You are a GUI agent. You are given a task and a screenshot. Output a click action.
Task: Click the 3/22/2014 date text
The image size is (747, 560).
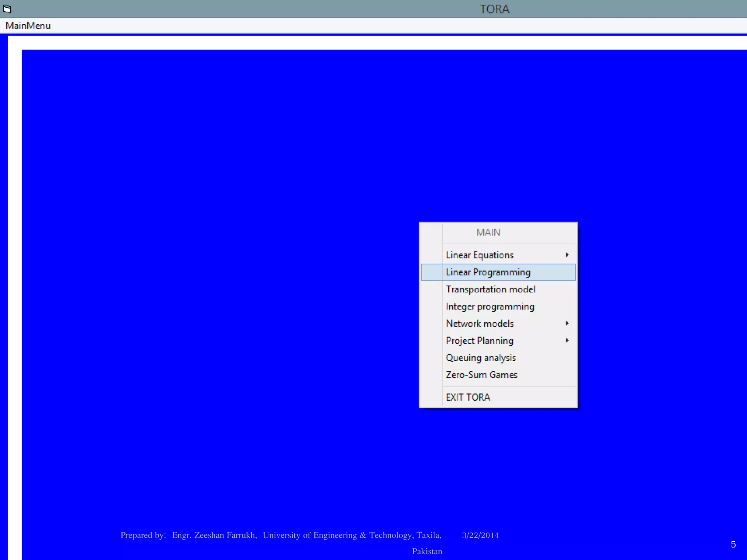pyautogui.click(x=480, y=535)
